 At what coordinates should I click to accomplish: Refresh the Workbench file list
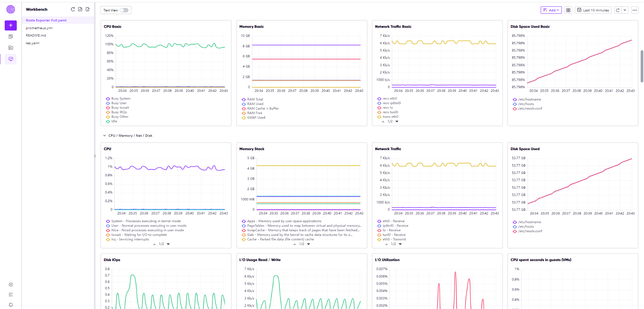tap(73, 9)
